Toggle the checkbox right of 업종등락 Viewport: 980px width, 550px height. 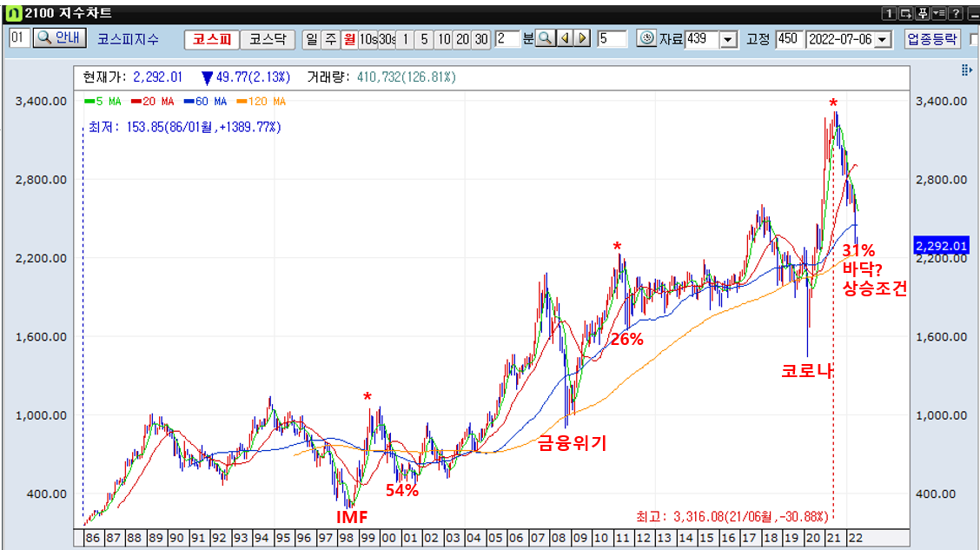pyautogui.click(x=974, y=39)
